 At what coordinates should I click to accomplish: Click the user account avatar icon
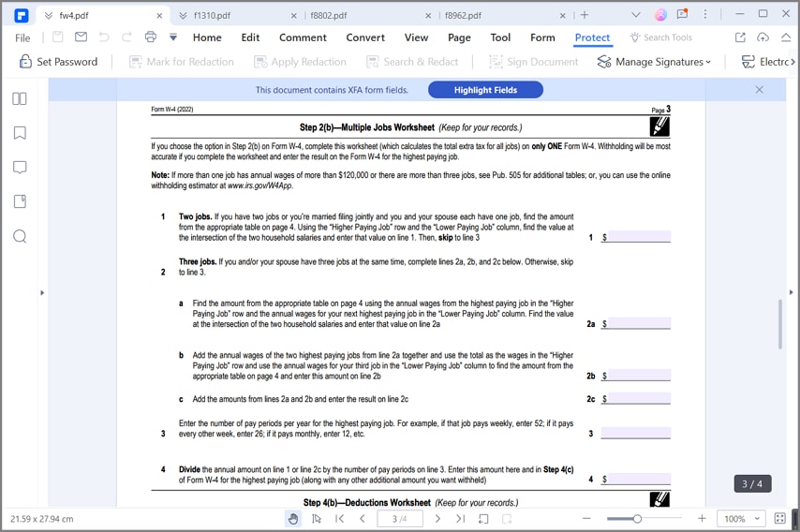pyautogui.click(x=660, y=15)
